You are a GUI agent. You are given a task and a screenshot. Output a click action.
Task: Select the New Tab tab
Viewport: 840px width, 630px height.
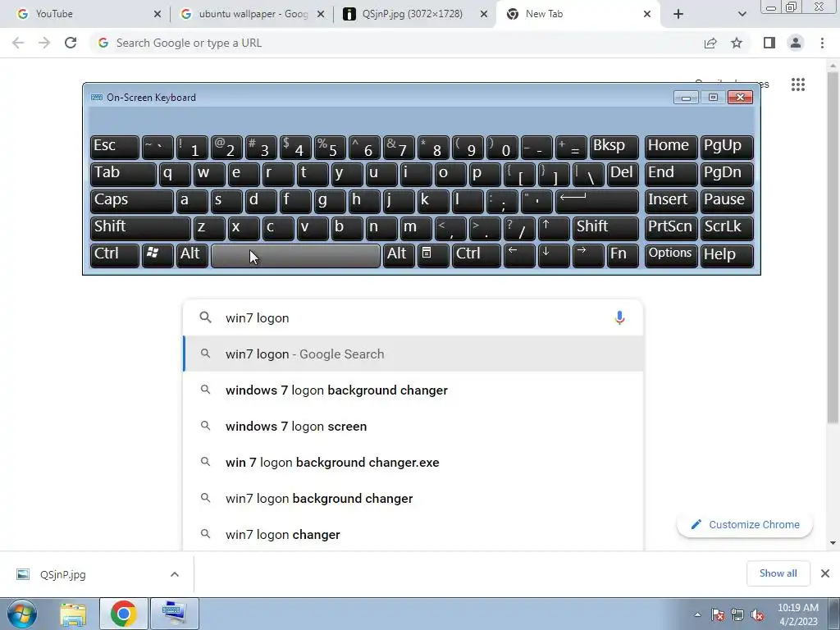click(578, 14)
